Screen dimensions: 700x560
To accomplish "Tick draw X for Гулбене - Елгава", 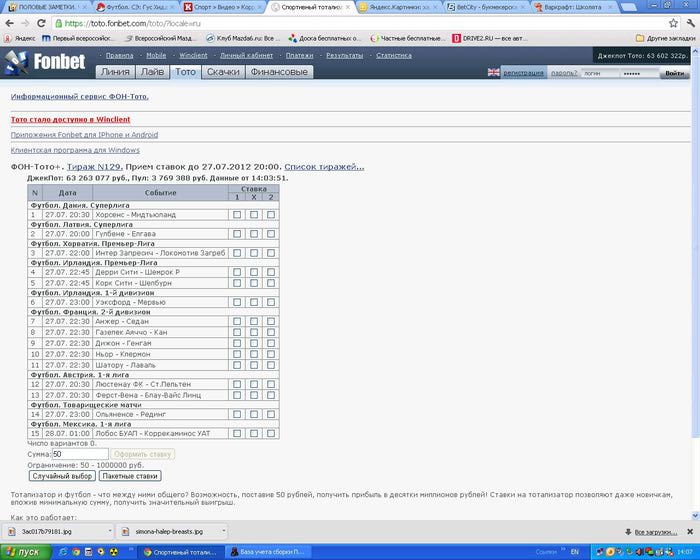I will coord(254,234).
